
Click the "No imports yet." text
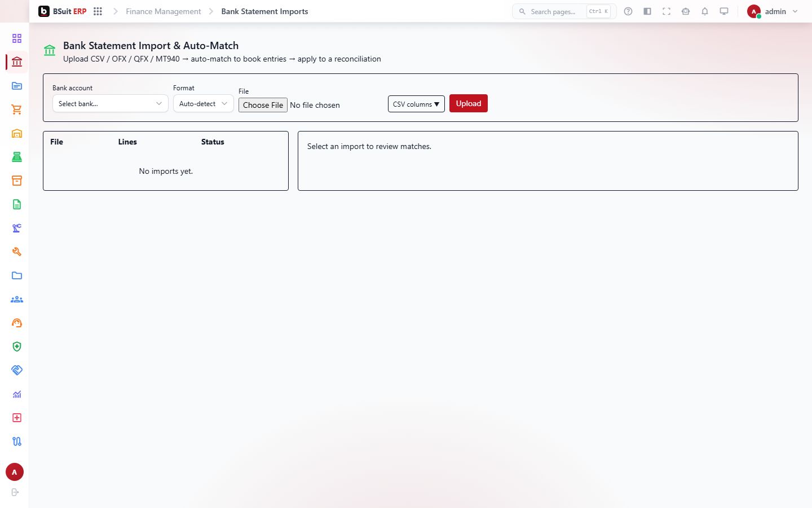point(166,171)
